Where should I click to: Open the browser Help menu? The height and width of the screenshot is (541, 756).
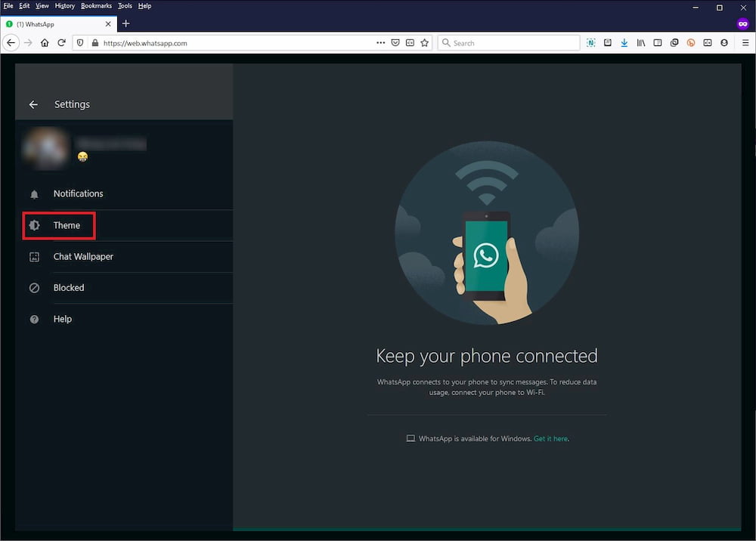(144, 6)
